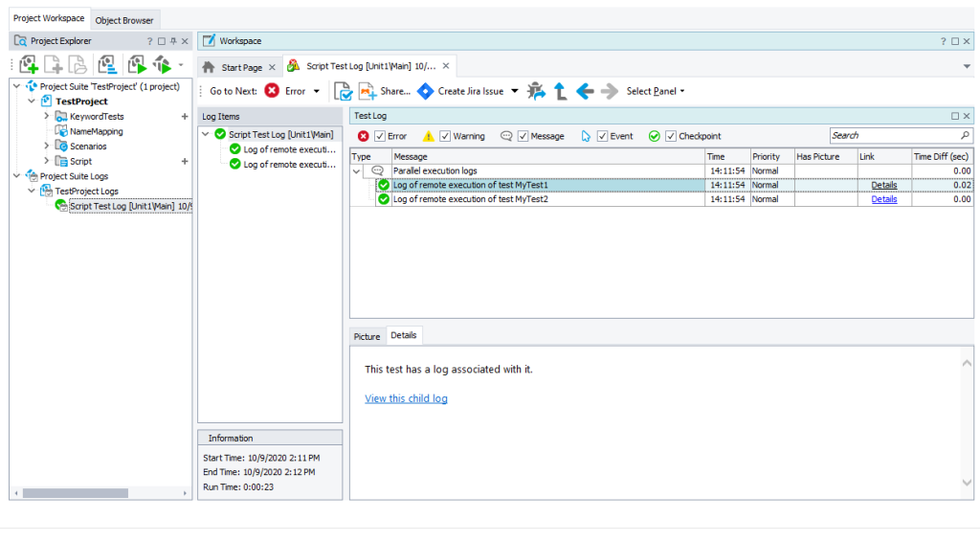Screen dimensions: 980x542
Task: Collapse the TestProject tree node
Action: (x=32, y=102)
